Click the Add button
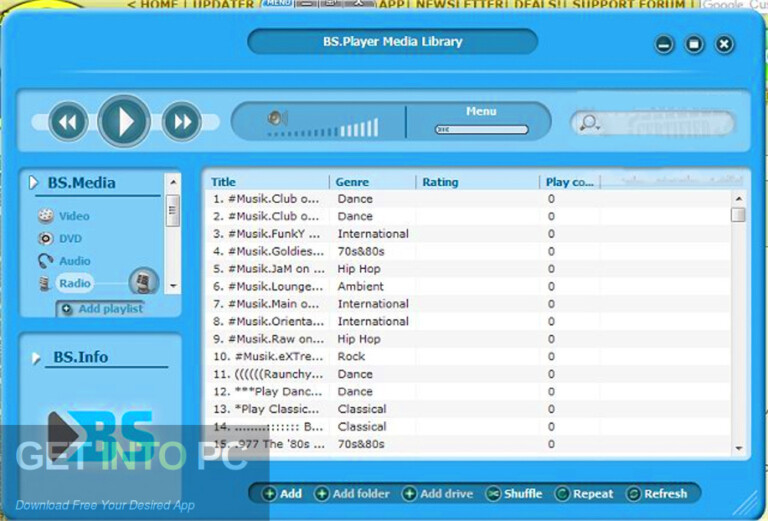 [282, 494]
